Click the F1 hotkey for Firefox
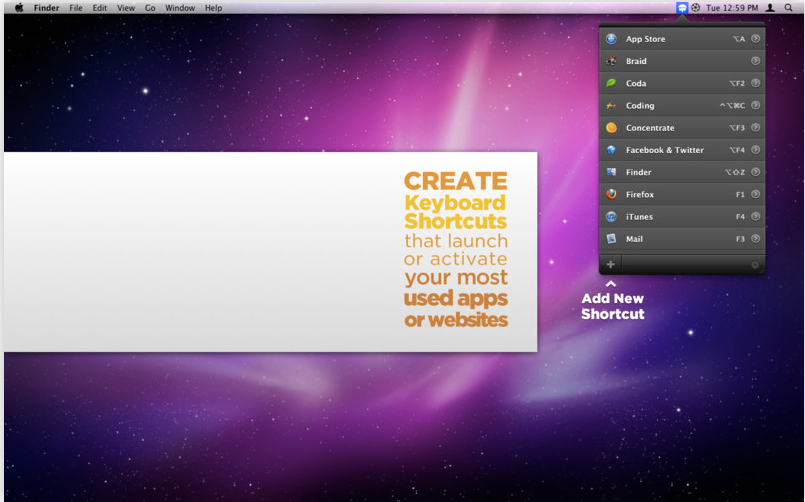 pyautogui.click(x=740, y=195)
